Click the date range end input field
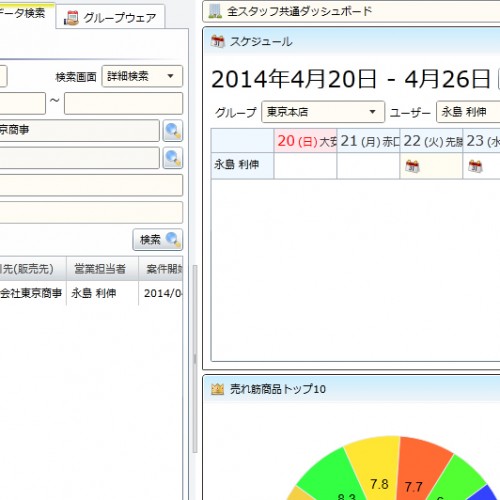Viewport: 500px width, 500px height. tap(123, 103)
